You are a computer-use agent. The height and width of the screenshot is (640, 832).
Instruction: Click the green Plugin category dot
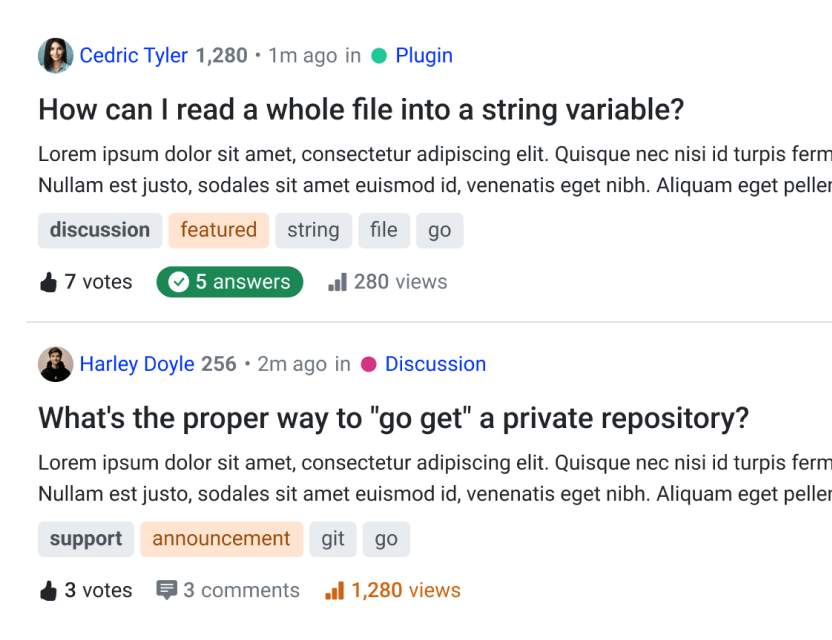point(379,56)
